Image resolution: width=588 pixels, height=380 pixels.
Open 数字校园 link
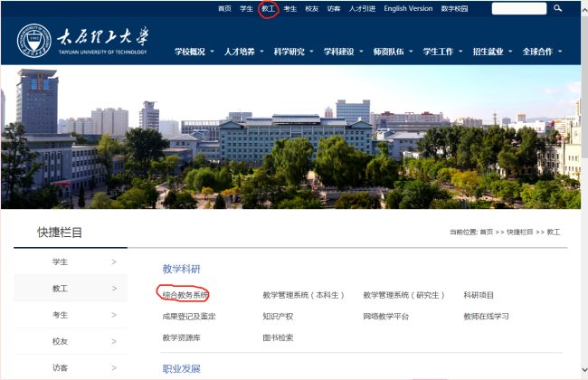click(454, 9)
